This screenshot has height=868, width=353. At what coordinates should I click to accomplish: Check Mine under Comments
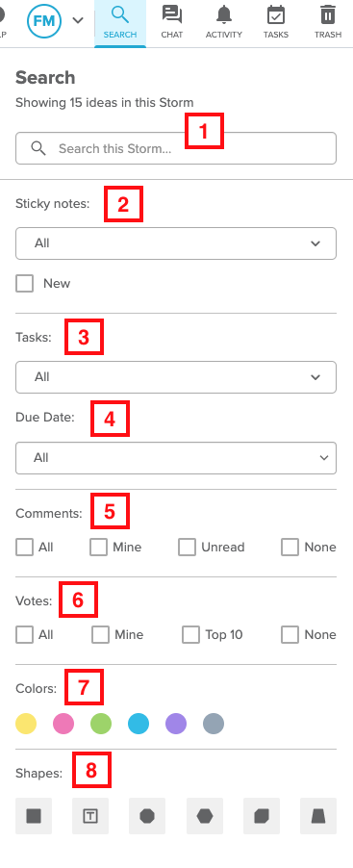(98, 547)
